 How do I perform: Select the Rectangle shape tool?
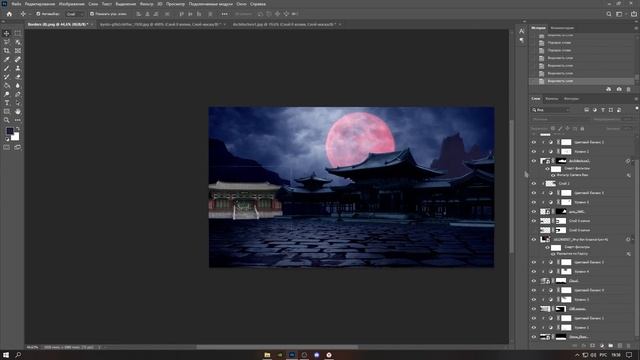(7, 111)
